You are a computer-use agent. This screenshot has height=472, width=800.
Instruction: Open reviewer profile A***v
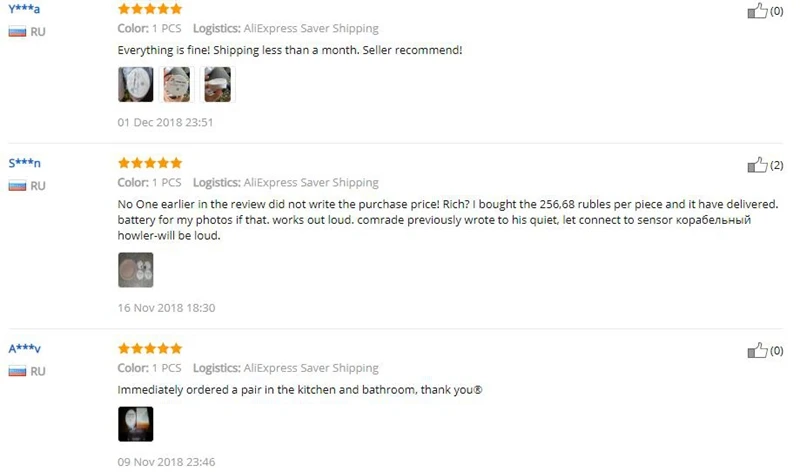[24, 349]
